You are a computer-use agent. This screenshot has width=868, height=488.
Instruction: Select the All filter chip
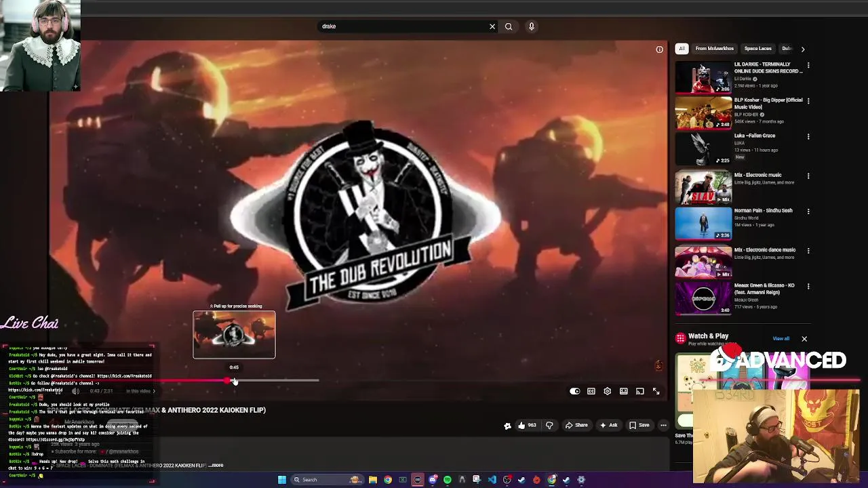(682, 49)
